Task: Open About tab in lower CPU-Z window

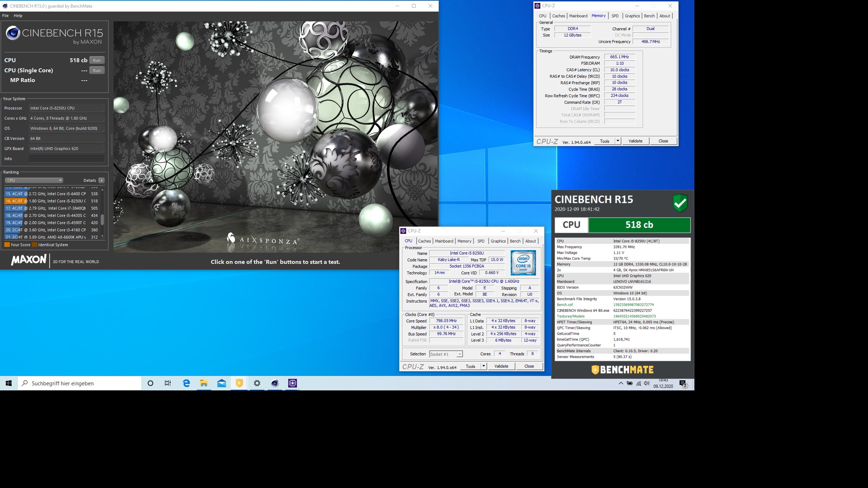Action: click(x=530, y=241)
